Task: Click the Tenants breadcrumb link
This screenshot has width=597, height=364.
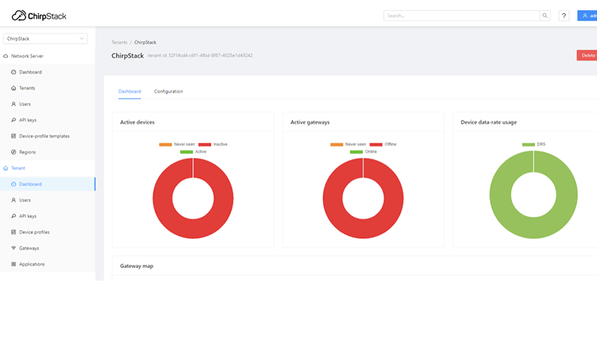Action: pos(119,42)
